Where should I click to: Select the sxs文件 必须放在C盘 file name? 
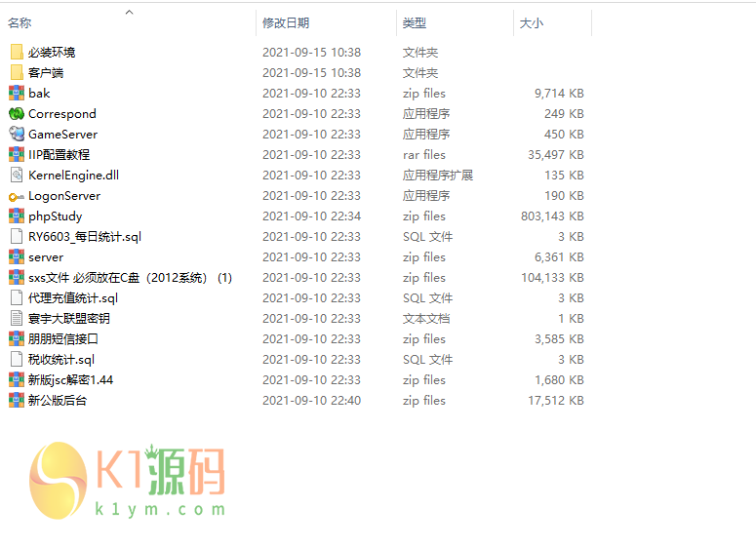pyautogui.click(x=130, y=278)
